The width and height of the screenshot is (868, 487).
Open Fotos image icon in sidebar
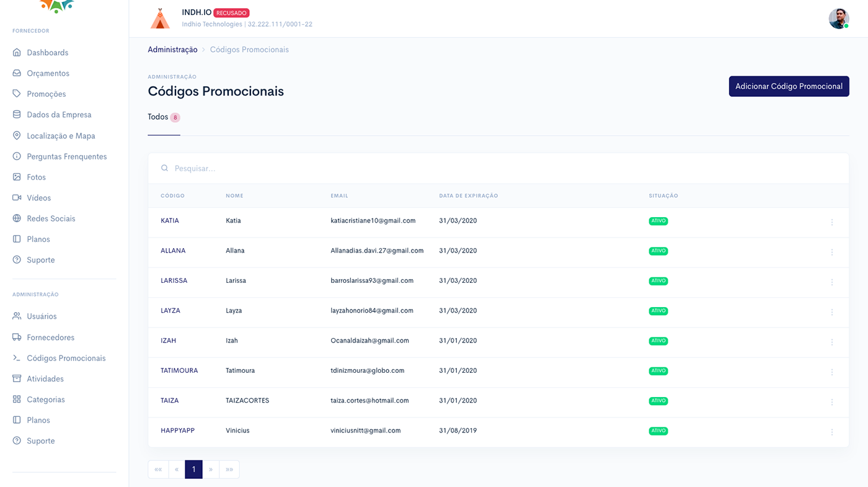[17, 177]
